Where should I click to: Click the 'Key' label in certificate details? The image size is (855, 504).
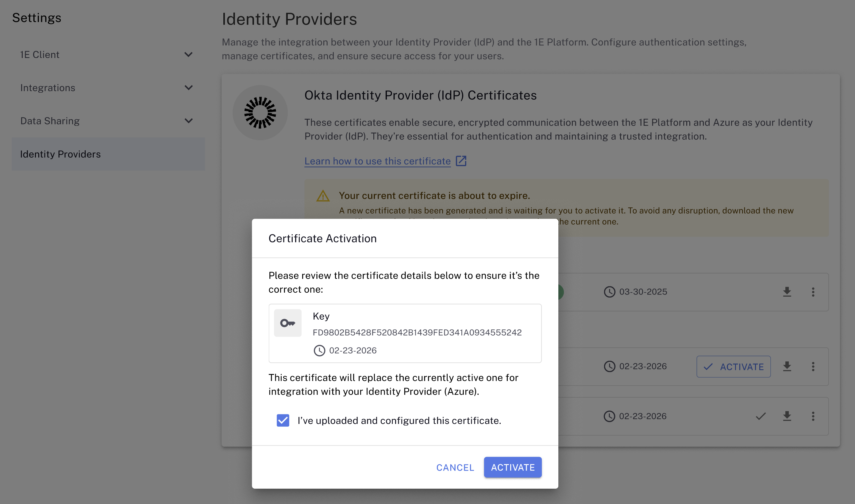tap(321, 316)
